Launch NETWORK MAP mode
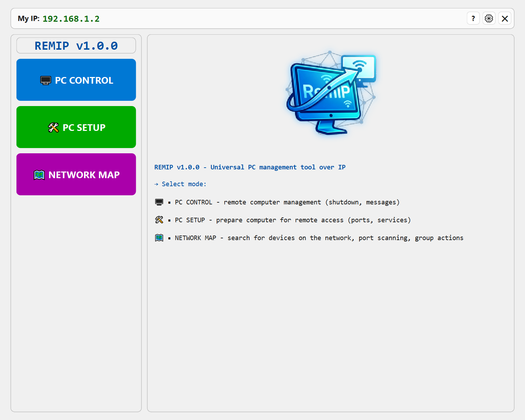The image size is (525, 420). (76, 174)
